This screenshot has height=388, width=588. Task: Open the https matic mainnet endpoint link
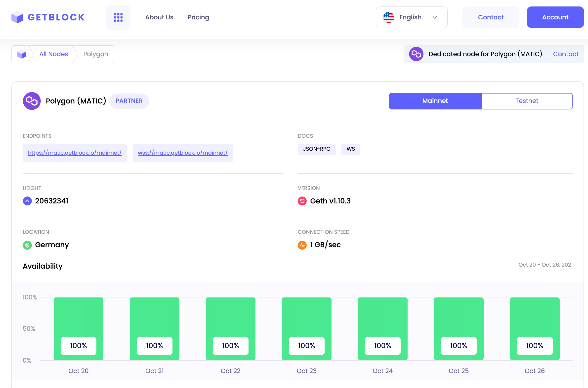tap(75, 153)
